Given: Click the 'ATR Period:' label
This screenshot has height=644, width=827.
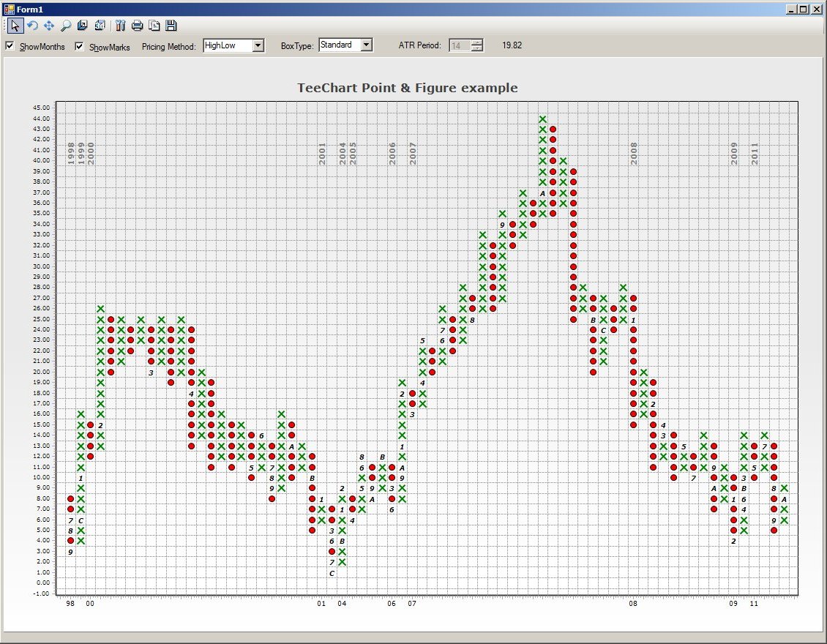Looking at the screenshot, I should 420,45.
